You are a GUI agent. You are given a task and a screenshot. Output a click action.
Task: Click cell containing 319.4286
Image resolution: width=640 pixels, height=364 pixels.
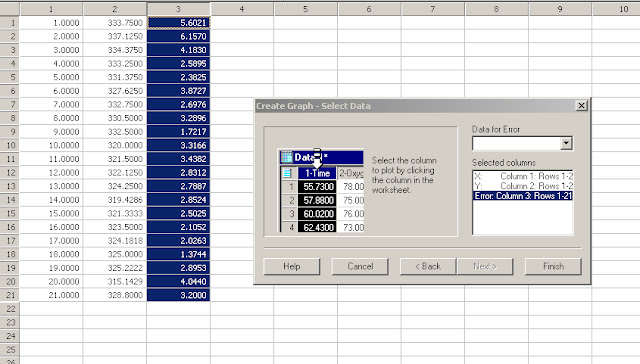[x=115, y=200]
